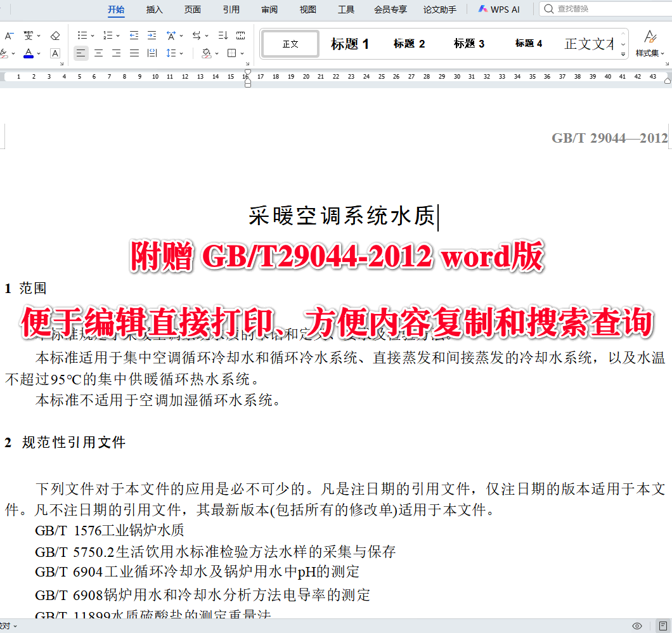Click the 查找替换 search field
672x633 pixels.
[605, 9]
